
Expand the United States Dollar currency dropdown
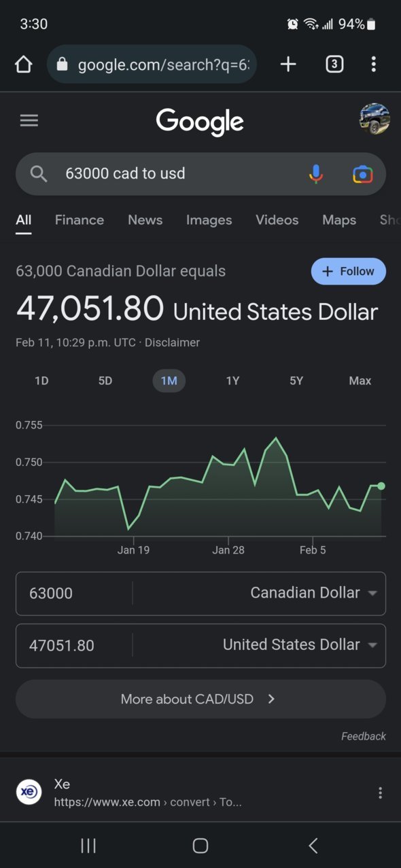(x=300, y=645)
